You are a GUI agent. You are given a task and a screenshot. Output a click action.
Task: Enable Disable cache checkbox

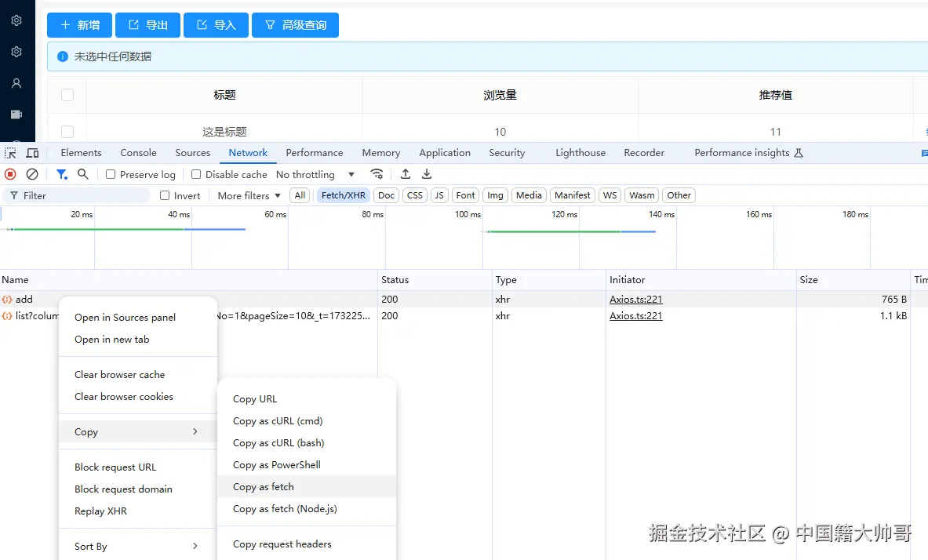click(x=196, y=174)
